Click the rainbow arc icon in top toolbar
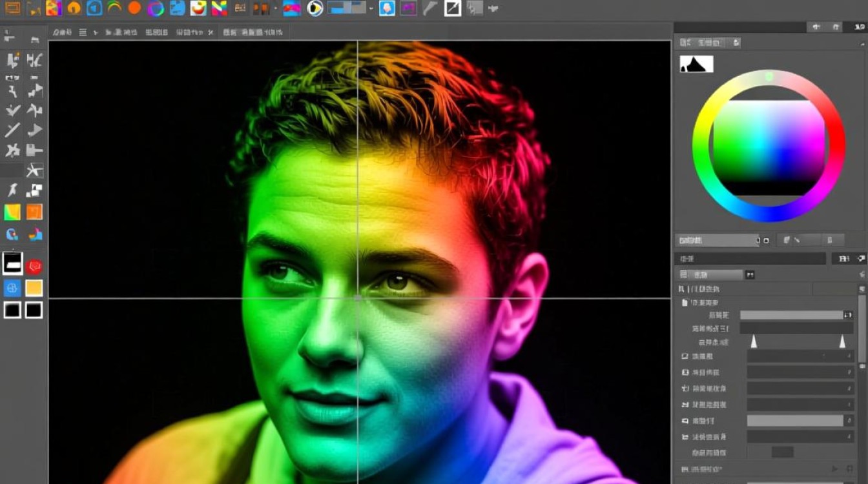Image resolution: width=868 pixels, height=484 pixels. 114,8
